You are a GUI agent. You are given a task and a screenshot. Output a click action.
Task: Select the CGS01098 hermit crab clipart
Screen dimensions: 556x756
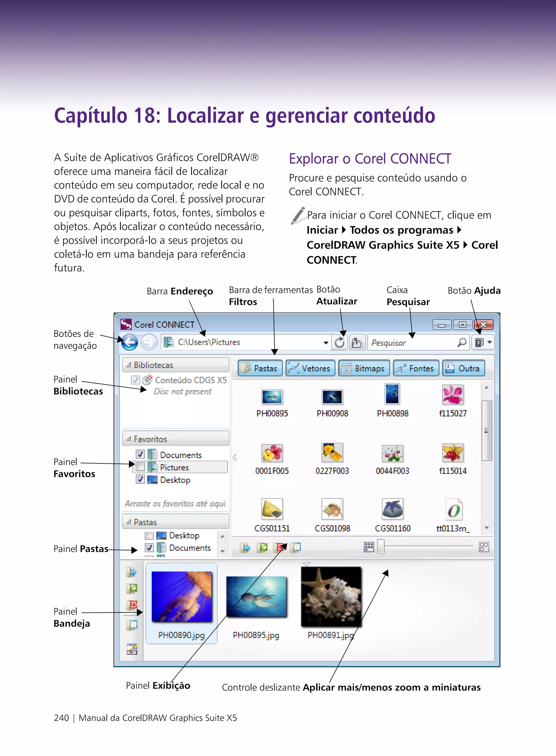click(x=332, y=509)
